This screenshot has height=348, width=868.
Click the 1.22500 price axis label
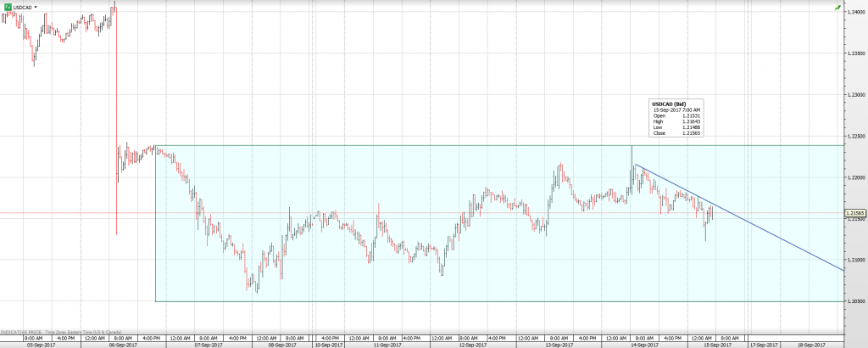(x=855, y=136)
